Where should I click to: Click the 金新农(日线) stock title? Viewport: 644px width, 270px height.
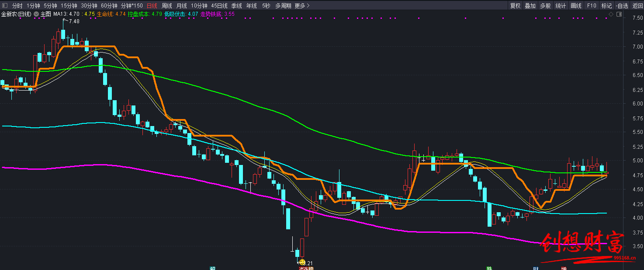[16, 14]
